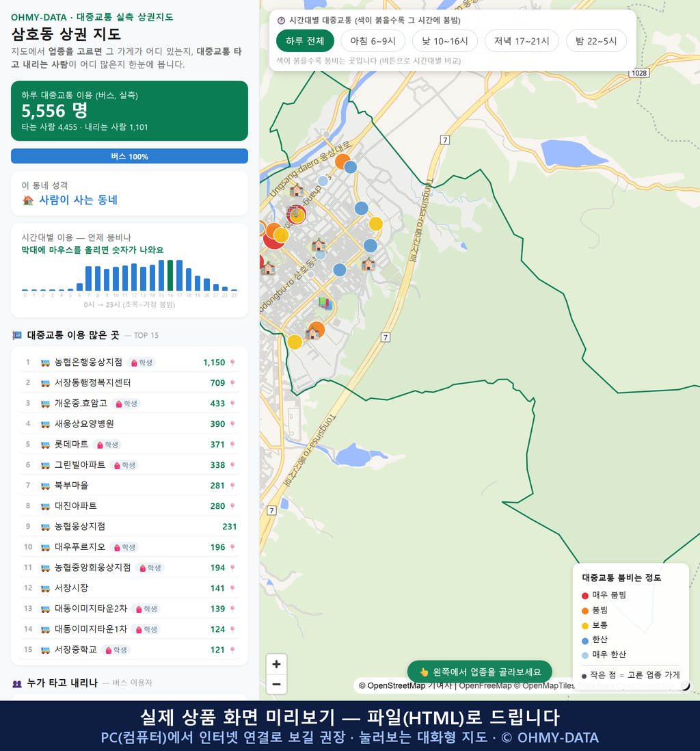The height and width of the screenshot is (751, 700).
Task: Open the OpenStreetMap attribution link
Action: 392,685
